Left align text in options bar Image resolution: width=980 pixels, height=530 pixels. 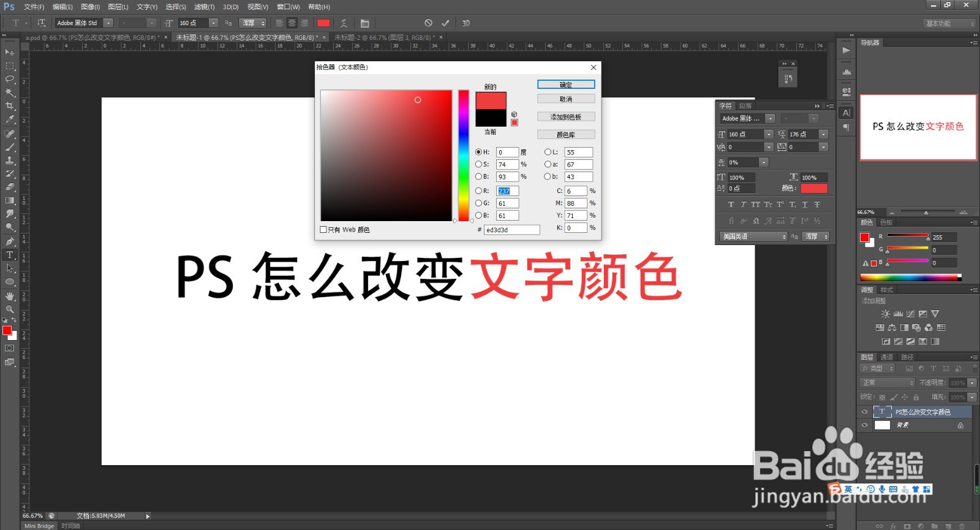279,23
